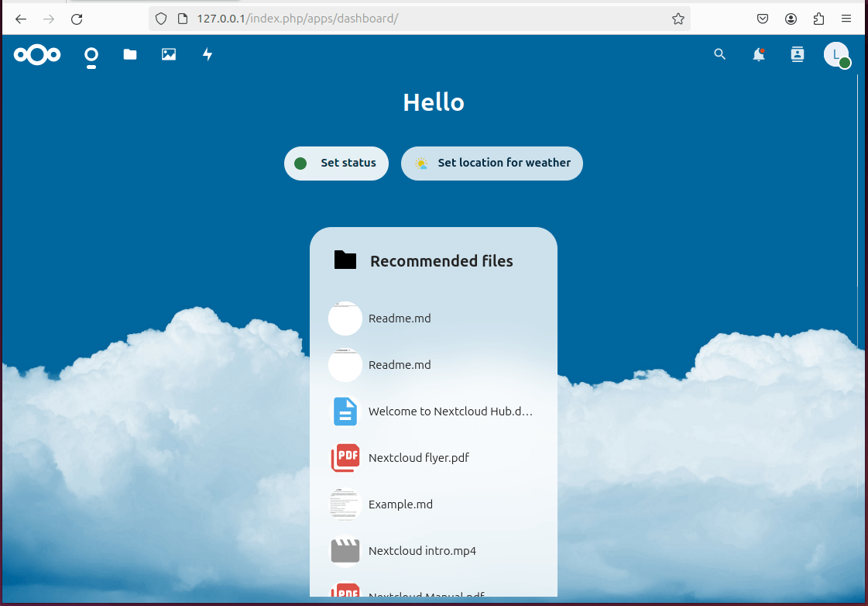
Task: Open the second Readme.md file
Action: (x=434, y=365)
